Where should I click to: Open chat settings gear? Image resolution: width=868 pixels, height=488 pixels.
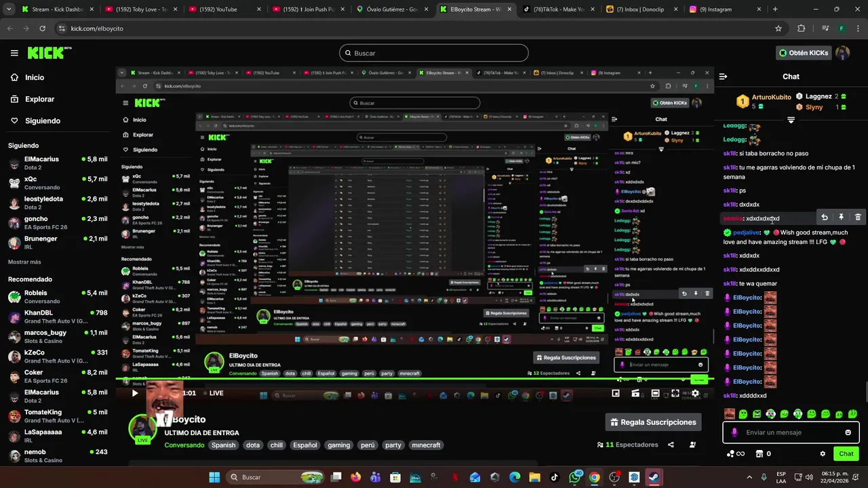pos(823,453)
